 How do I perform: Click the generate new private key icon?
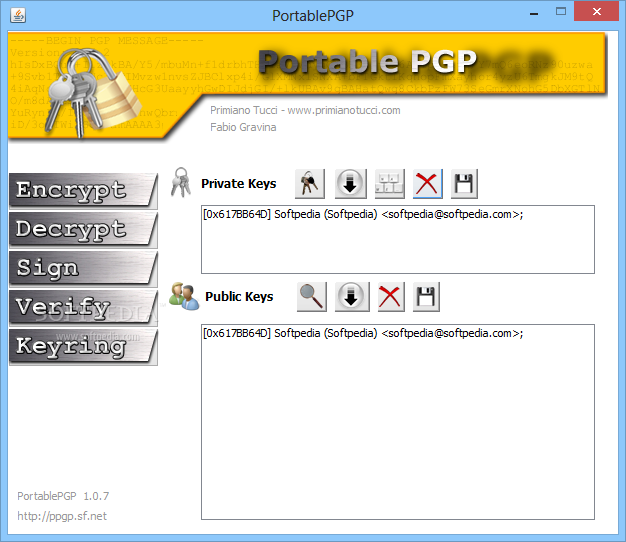point(310,184)
